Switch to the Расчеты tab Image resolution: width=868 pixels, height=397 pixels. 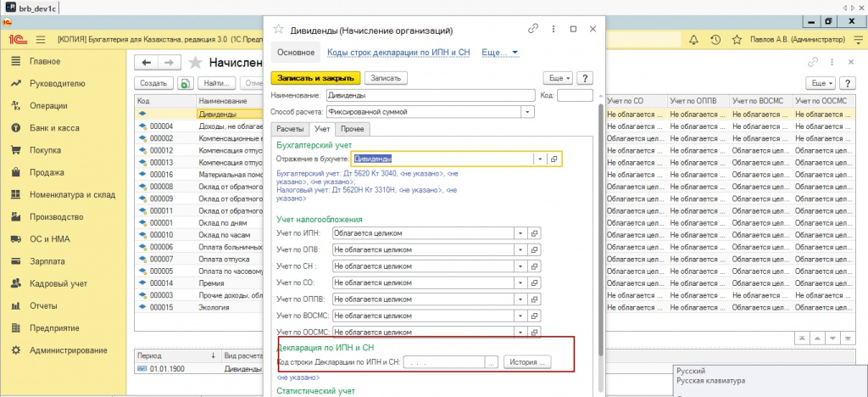pyautogui.click(x=290, y=128)
